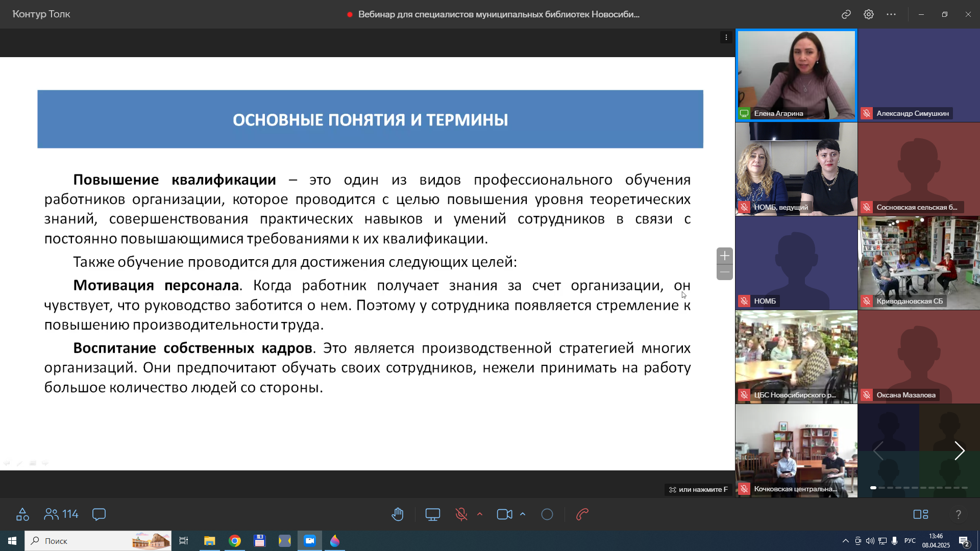This screenshot has height=551, width=980.
Task: Open shapes and reactions icon
Action: 22,514
